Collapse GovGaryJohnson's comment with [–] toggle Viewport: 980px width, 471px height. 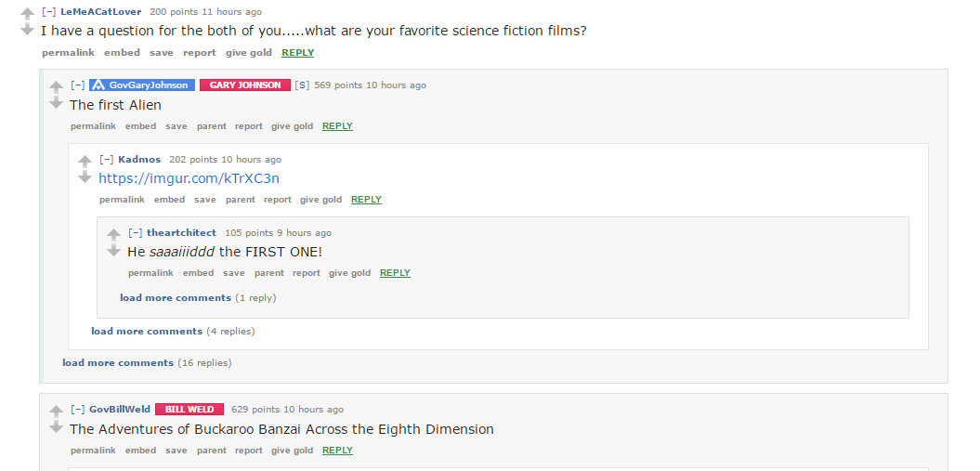click(x=77, y=85)
